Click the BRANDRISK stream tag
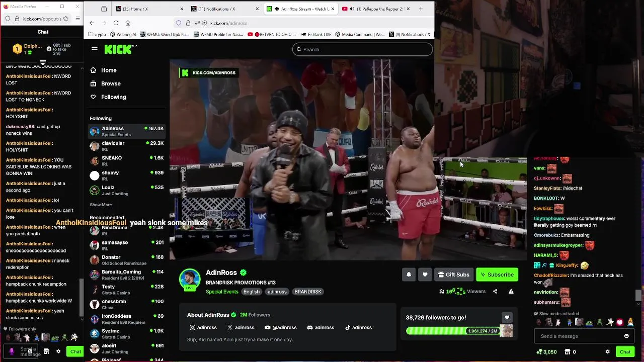644x362 pixels. pyautogui.click(x=308, y=292)
